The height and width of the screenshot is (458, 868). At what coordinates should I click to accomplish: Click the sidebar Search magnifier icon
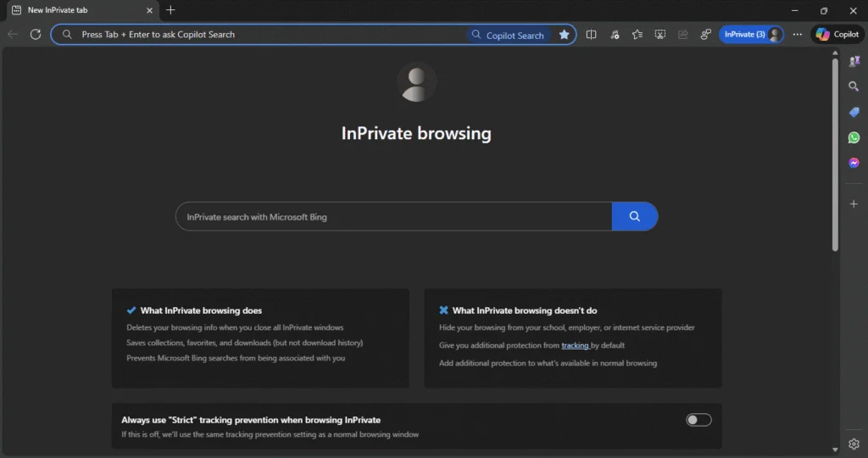pyautogui.click(x=854, y=87)
